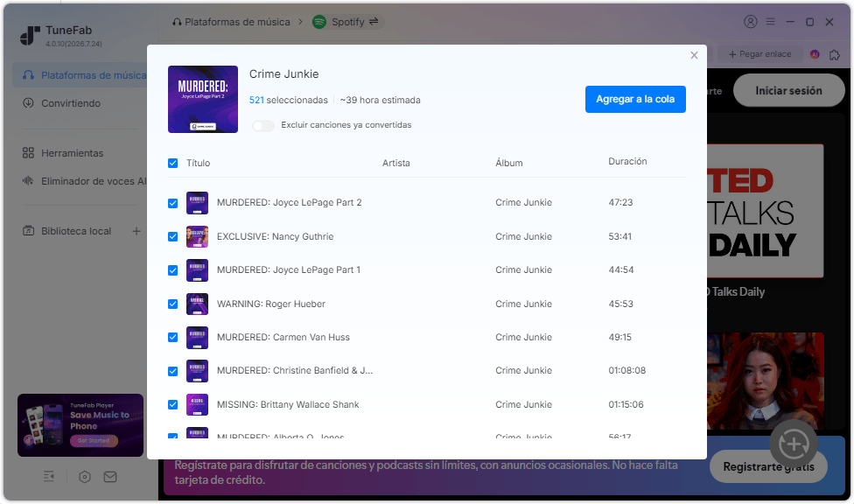Open the user account icon
This screenshot has width=854, height=504.
[751, 22]
